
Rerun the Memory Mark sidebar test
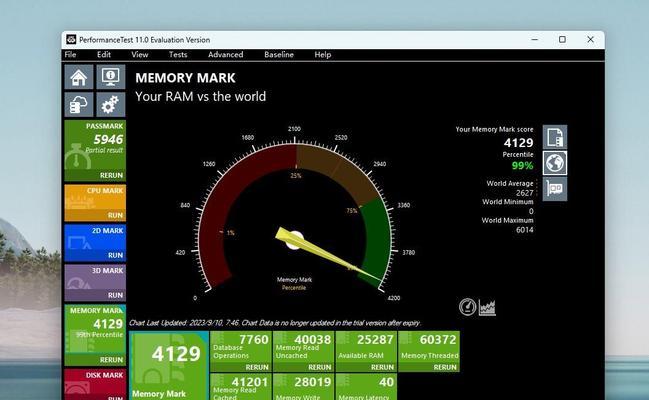pyautogui.click(x=111, y=360)
